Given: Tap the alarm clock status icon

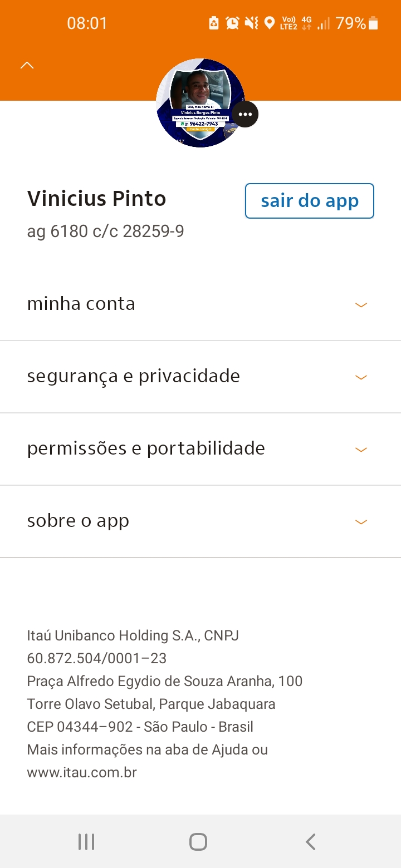Looking at the screenshot, I should tap(232, 23).
